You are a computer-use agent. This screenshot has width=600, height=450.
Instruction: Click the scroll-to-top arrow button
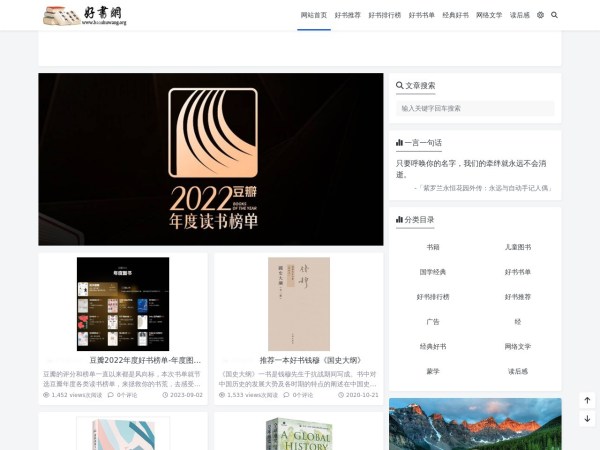[587, 401]
